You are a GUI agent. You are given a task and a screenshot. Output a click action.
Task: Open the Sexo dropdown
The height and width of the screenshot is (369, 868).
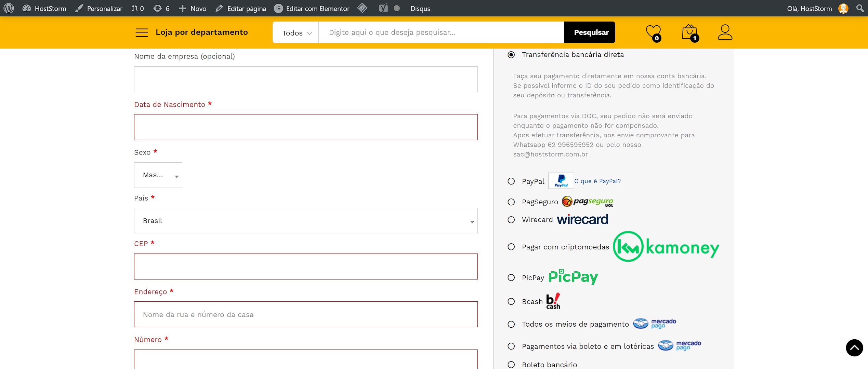click(158, 175)
